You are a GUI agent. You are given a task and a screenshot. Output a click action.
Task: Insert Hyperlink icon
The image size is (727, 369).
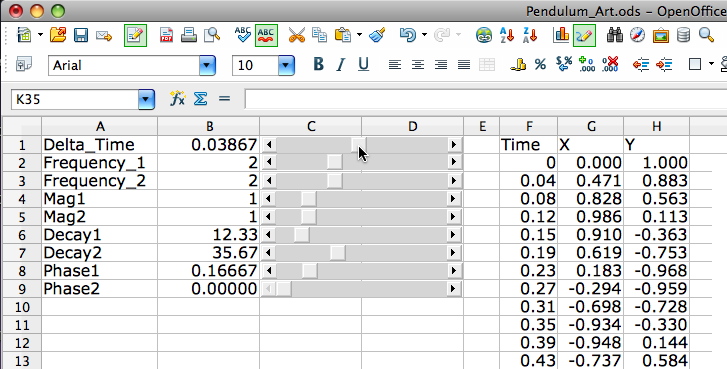(484, 35)
